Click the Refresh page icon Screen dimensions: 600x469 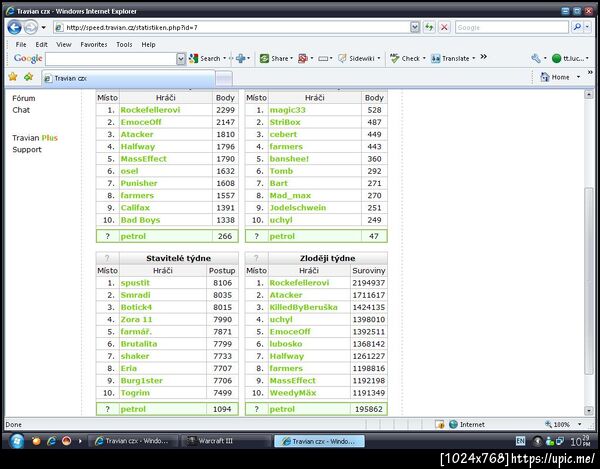[x=429, y=27]
